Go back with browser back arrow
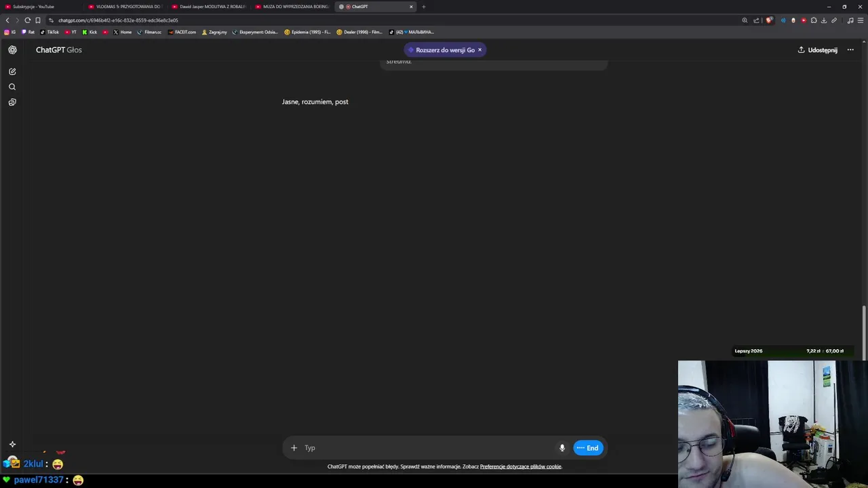The image size is (868, 488). tap(7, 20)
